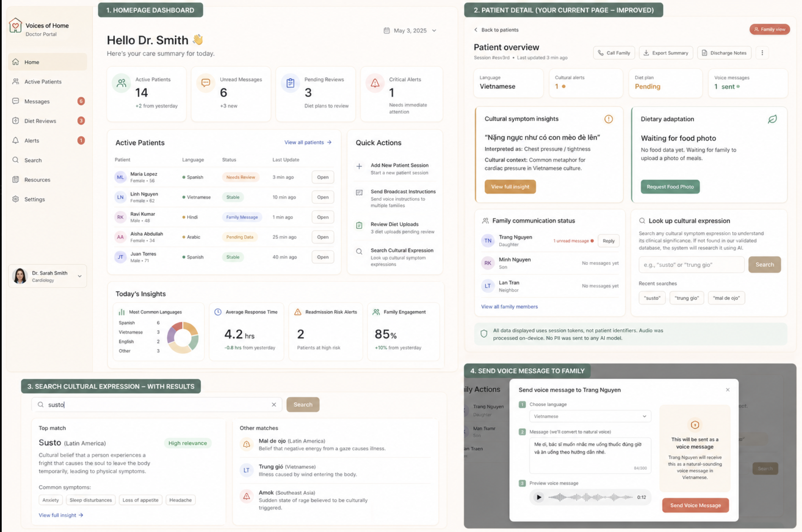This screenshot has height=532, width=802.
Task: Click the cultural expression lookup input field
Action: (691, 265)
